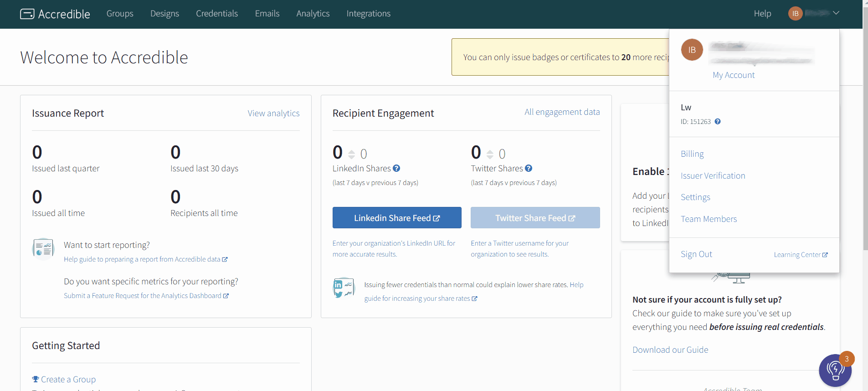
Task: Click the Twitter Shares up/down arrows icon
Action: (490, 154)
